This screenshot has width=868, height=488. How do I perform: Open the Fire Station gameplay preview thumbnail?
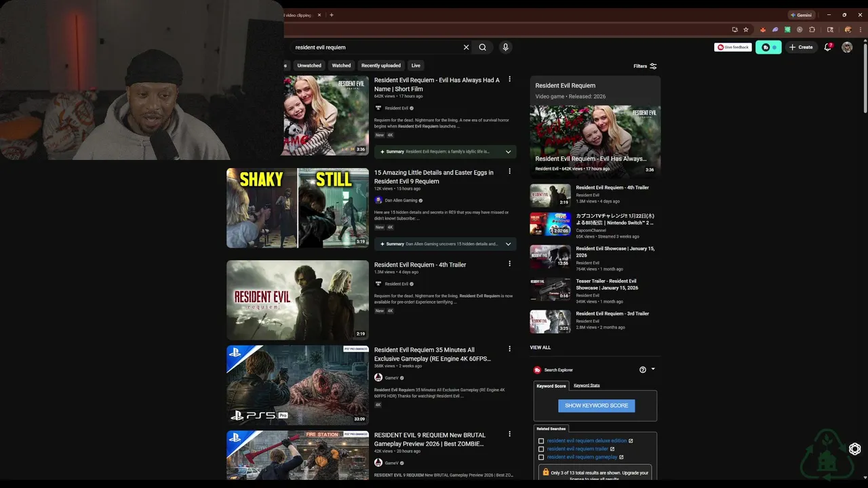click(x=298, y=455)
